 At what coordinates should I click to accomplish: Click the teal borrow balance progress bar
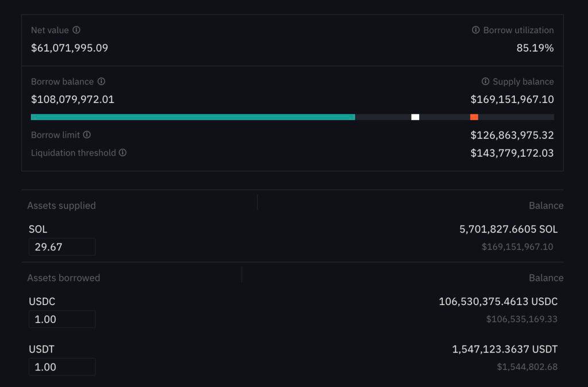point(193,117)
